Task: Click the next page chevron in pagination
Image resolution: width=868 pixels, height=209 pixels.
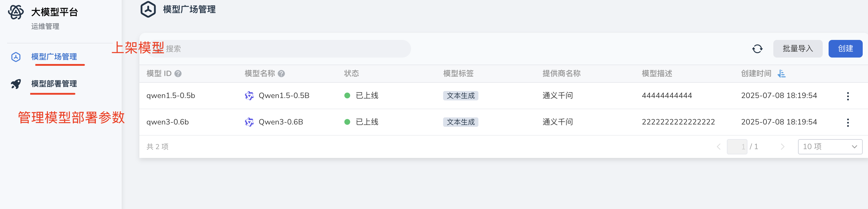Action: coord(782,146)
